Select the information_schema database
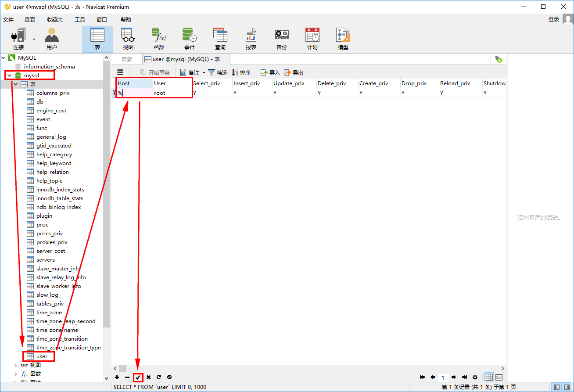 click(49, 66)
